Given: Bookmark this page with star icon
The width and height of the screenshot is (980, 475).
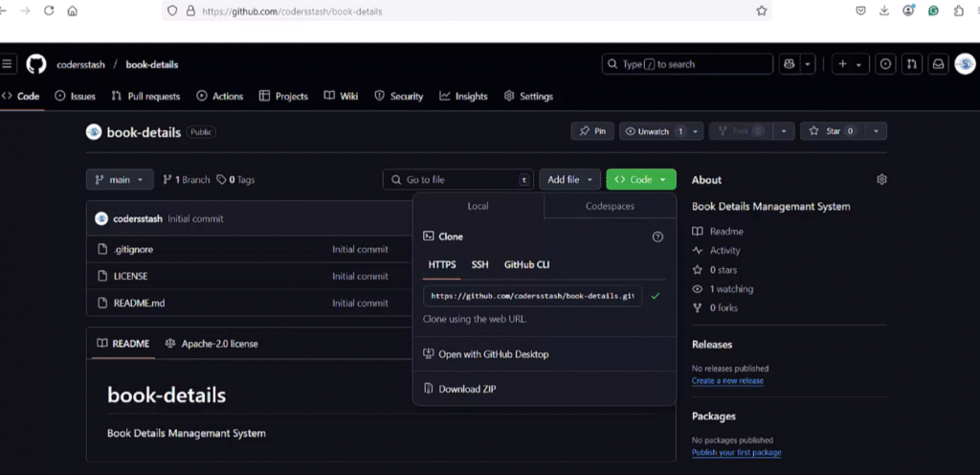Looking at the screenshot, I should point(761,11).
